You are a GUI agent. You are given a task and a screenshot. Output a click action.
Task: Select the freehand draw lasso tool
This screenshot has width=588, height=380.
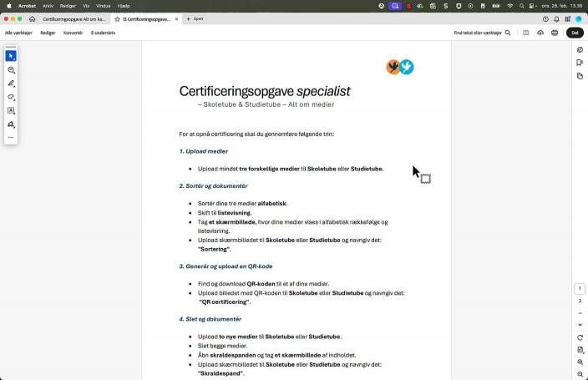(11, 97)
